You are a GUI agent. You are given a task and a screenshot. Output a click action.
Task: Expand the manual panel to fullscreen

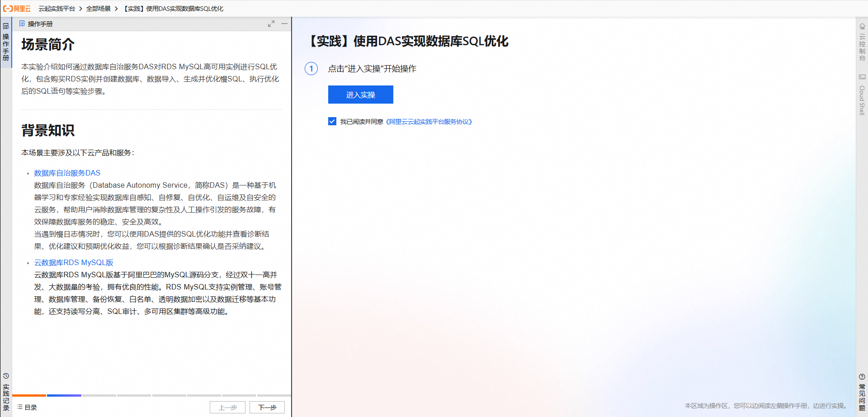coord(271,24)
